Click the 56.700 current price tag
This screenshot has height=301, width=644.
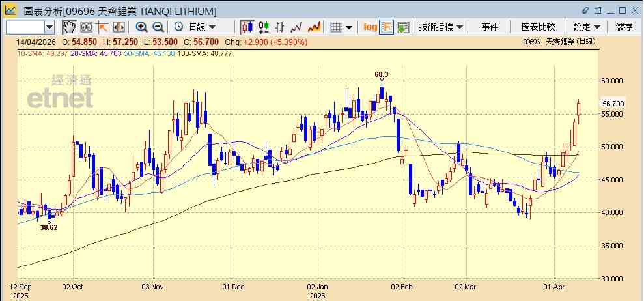[613, 104]
